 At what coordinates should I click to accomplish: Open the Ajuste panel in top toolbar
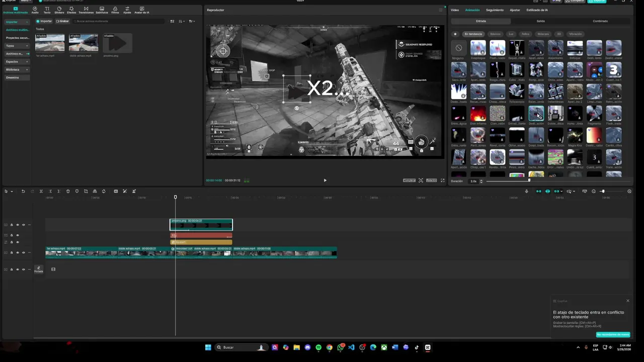pyautogui.click(x=127, y=10)
